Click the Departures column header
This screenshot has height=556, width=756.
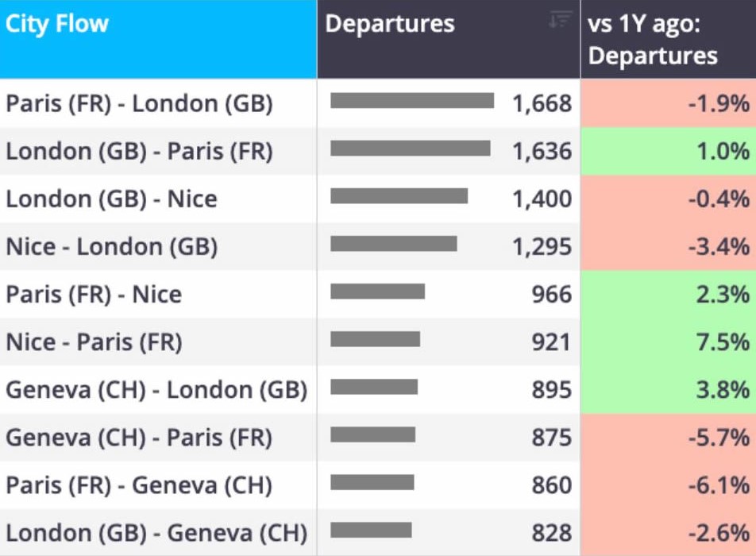(449, 39)
